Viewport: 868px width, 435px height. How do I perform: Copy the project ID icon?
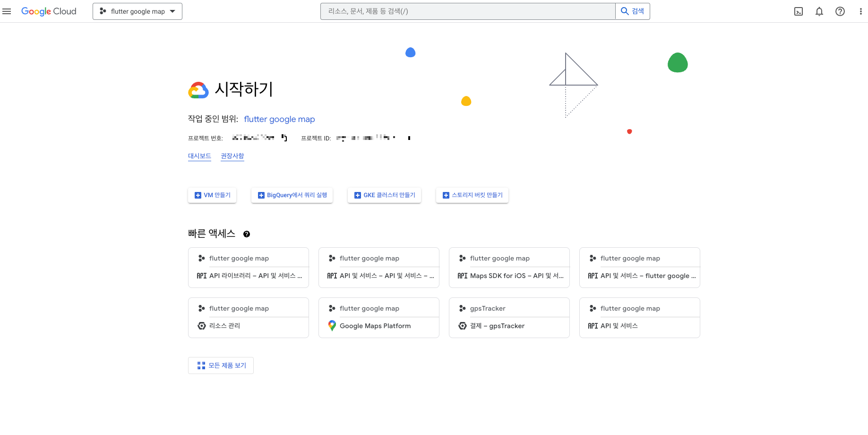(x=409, y=138)
